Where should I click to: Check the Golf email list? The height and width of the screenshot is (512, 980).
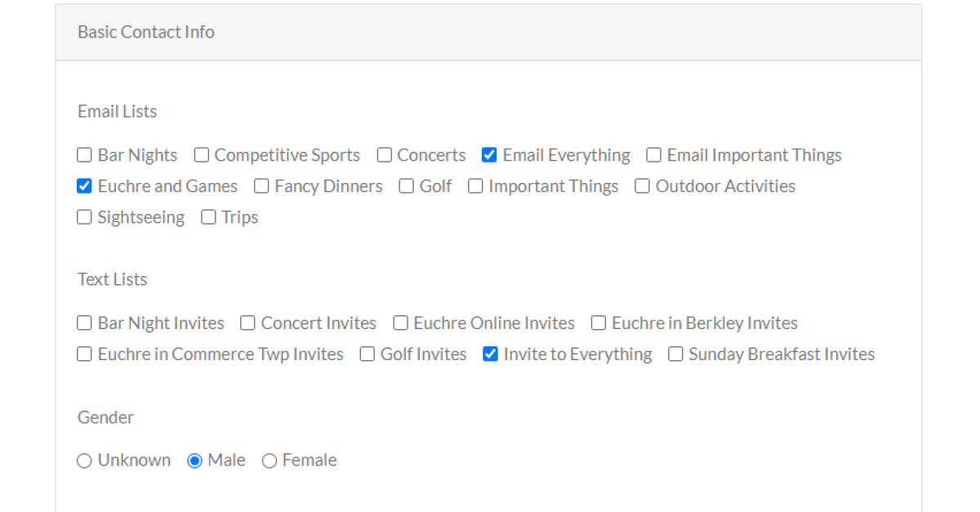click(407, 186)
